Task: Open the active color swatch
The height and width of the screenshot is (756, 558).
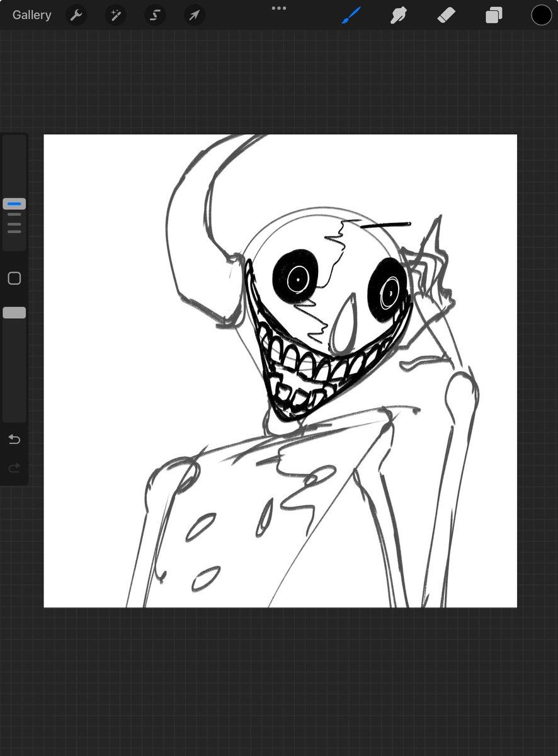Action: coord(541,15)
